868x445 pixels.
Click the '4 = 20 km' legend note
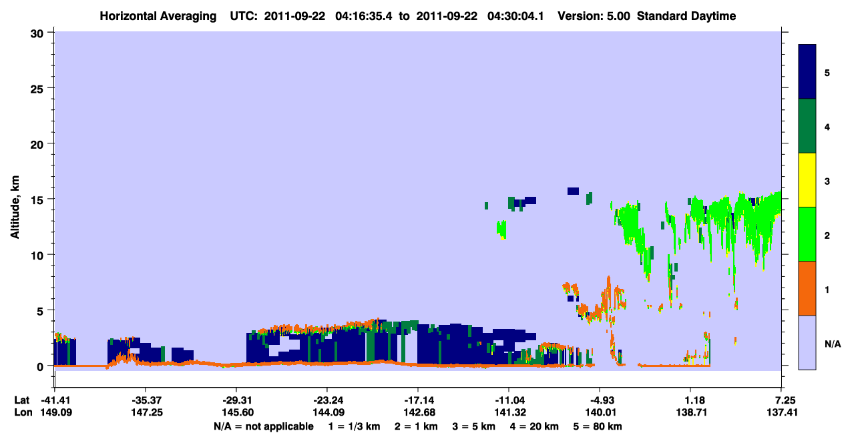(x=537, y=426)
